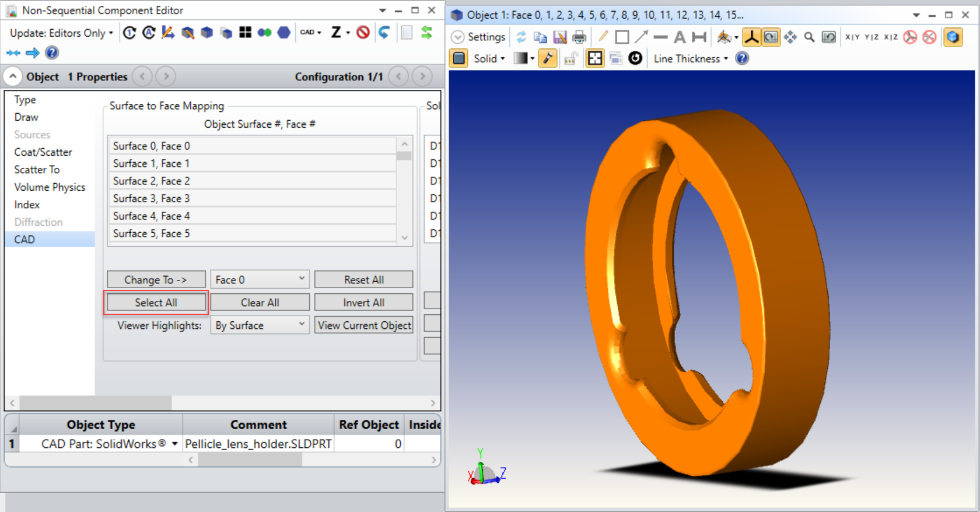The height and width of the screenshot is (512, 980).
Task: Expand the Settings chevron in viewer
Action: click(x=458, y=37)
